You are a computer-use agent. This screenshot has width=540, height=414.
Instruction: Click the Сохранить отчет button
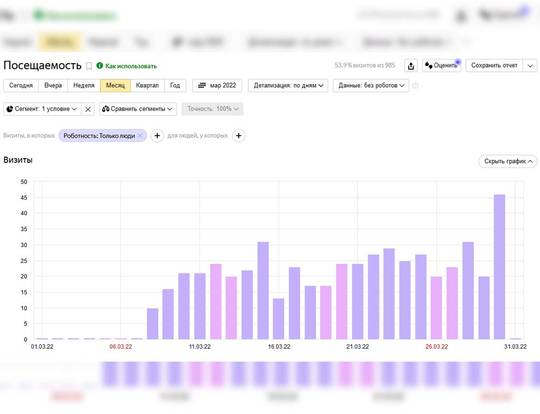(x=494, y=65)
